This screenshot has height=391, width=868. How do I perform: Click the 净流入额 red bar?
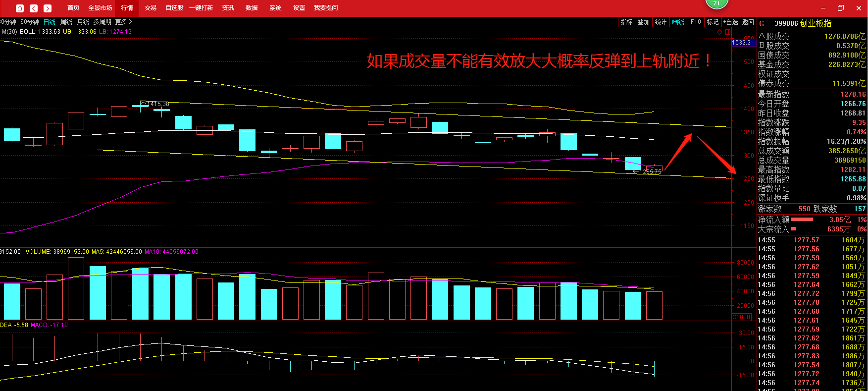(x=802, y=219)
